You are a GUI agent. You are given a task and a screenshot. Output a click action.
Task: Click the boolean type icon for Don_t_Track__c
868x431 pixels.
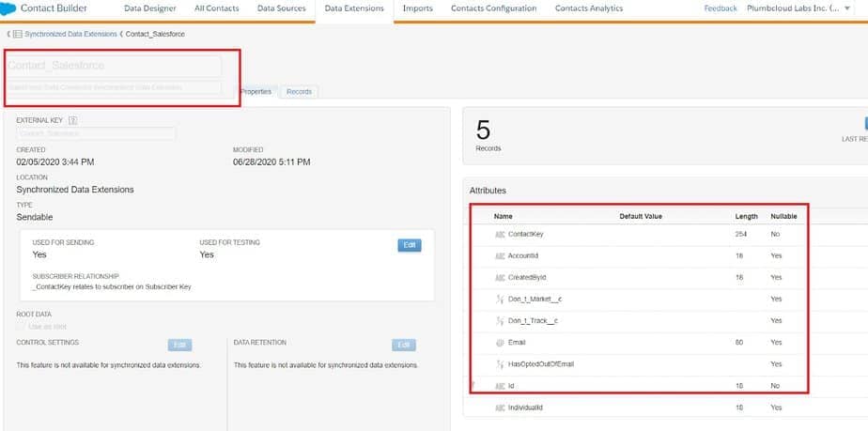[500, 320]
